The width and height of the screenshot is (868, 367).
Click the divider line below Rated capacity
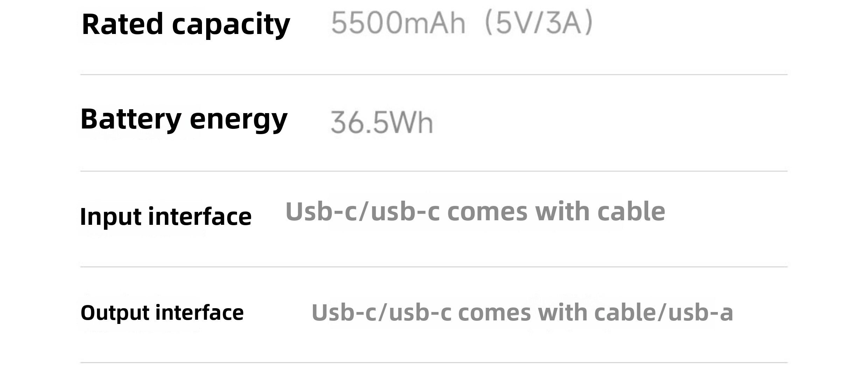[x=434, y=75]
